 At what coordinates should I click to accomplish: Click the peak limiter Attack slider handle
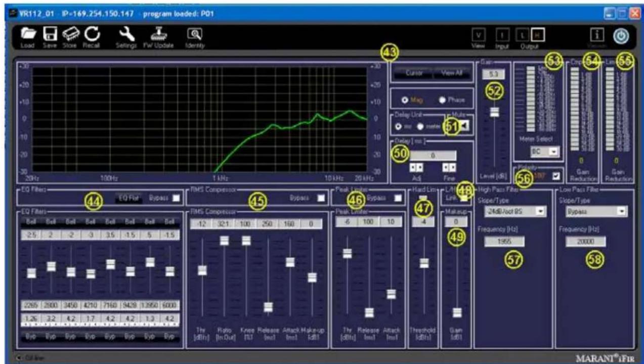(391, 294)
